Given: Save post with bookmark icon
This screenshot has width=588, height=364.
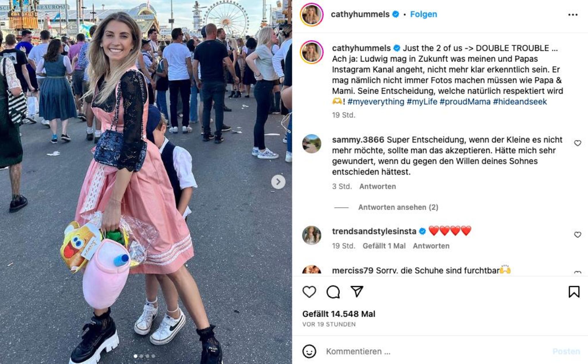Looking at the screenshot, I should pyautogui.click(x=574, y=292).
